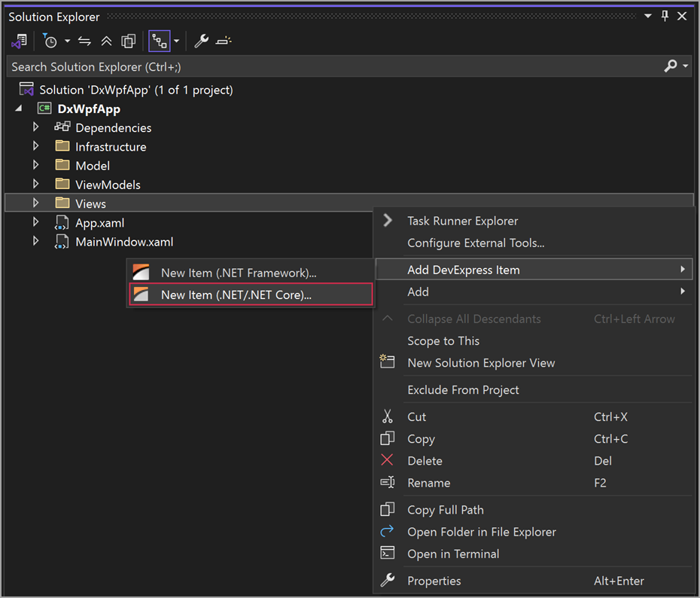Click the Task Runner Explorer chevron icon
Screen dimensions: 700x598
click(x=388, y=220)
